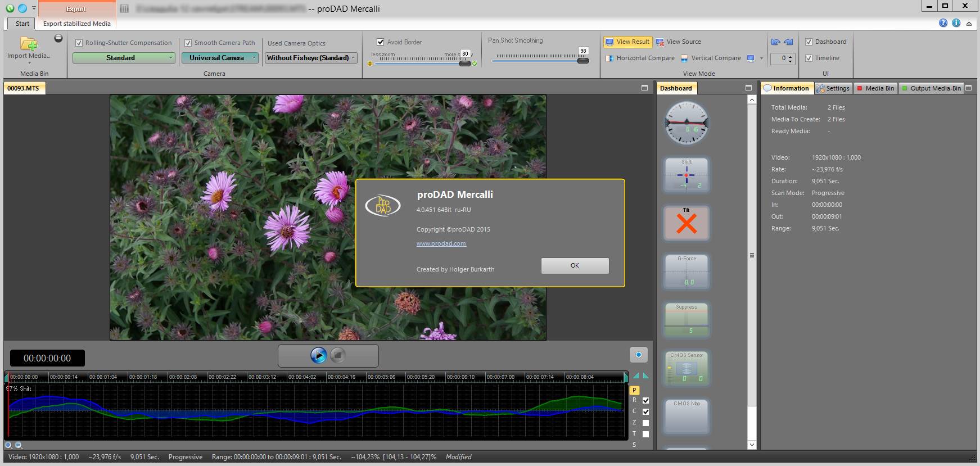Maximize the Dashboard panel
The image size is (980, 466).
(x=748, y=88)
